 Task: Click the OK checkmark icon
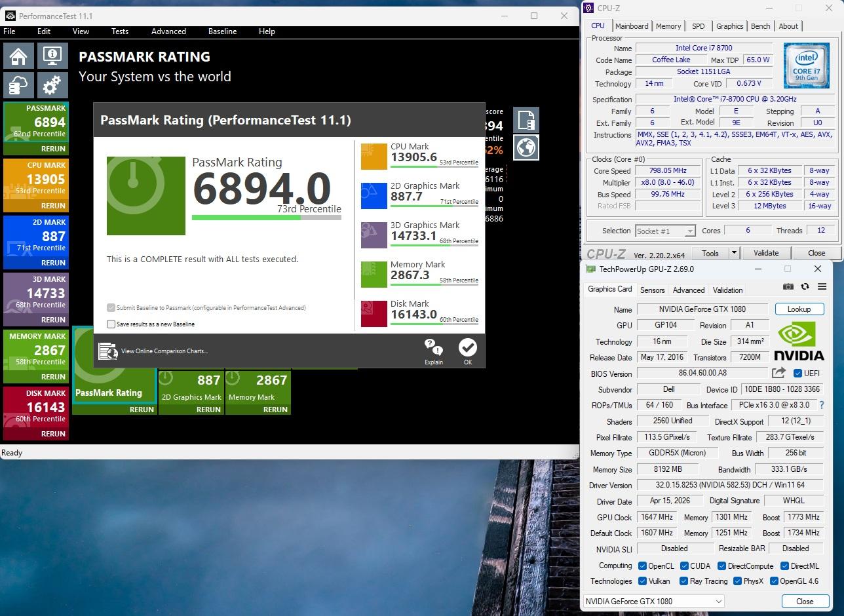(x=468, y=347)
